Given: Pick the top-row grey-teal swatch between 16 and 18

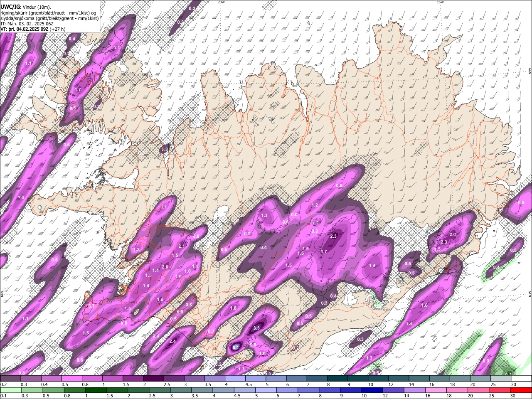Looking at the screenshot, I should [439, 378].
